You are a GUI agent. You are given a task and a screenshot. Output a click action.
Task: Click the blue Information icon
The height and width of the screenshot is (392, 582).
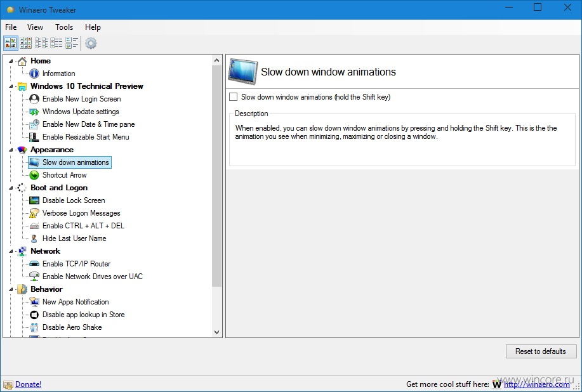34,74
